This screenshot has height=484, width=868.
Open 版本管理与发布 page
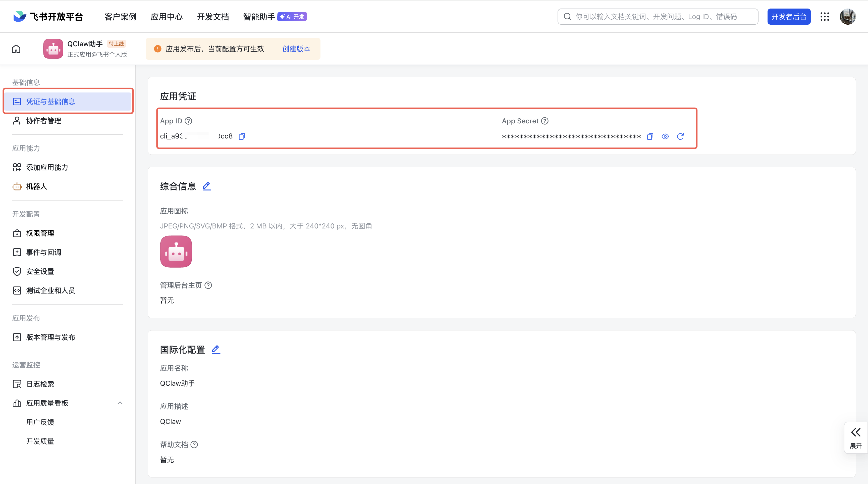(50, 337)
